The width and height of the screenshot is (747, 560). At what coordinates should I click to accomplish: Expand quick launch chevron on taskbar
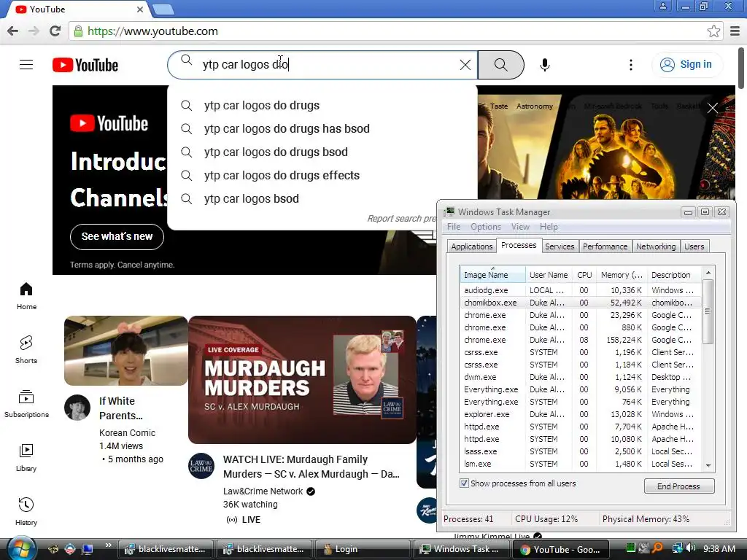click(108, 545)
